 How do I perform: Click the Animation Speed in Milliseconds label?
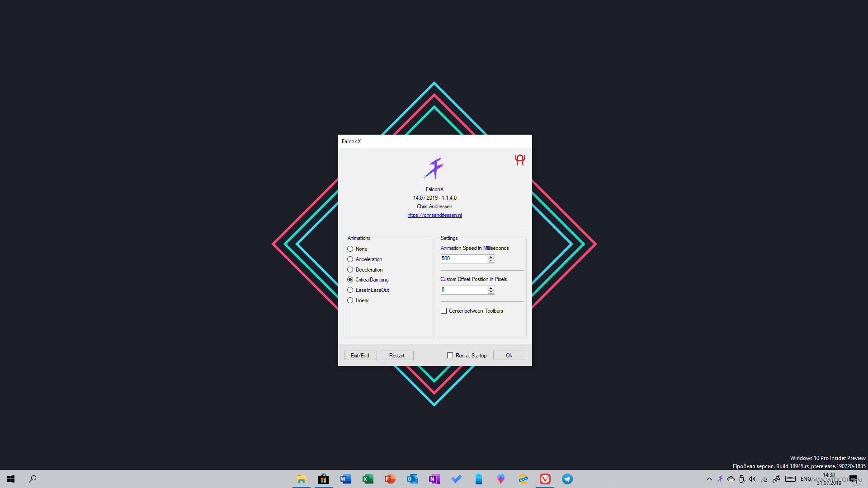click(x=475, y=248)
